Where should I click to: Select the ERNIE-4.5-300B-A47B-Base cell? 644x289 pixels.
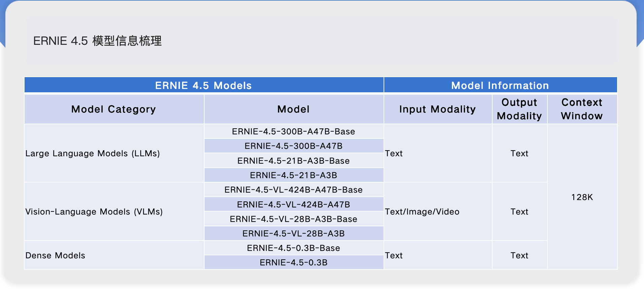click(x=294, y=131)
